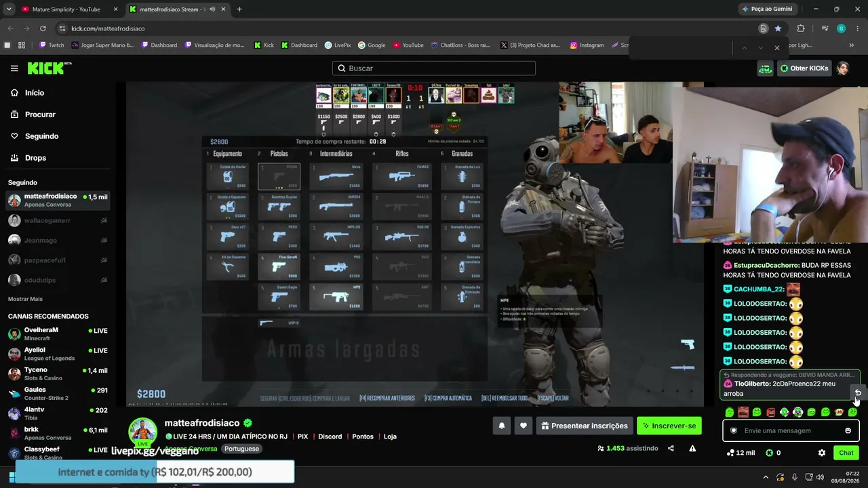Click the Obter KICKs button
Image resolution: width=868 pixels, height=488 pixels.
pos(804,68)
